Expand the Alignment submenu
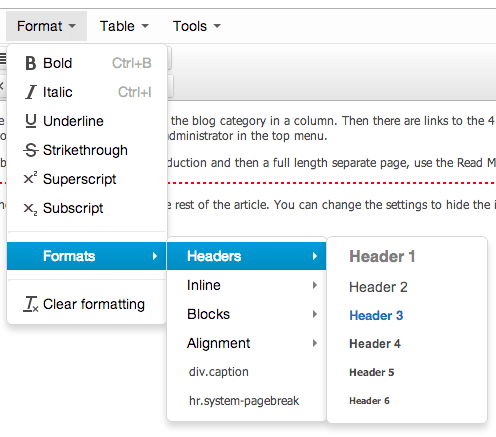 coord(246,343)
